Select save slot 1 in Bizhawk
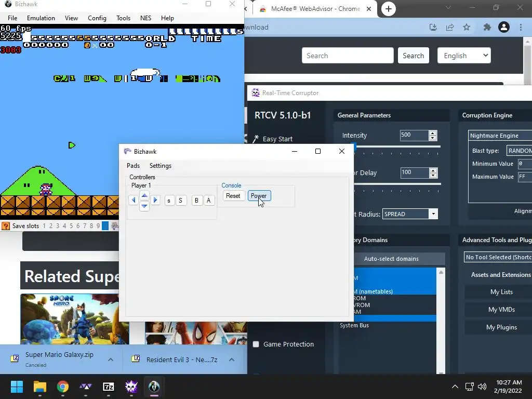The height and width of the screenshot is (399, 532). [x=44, y=226]
